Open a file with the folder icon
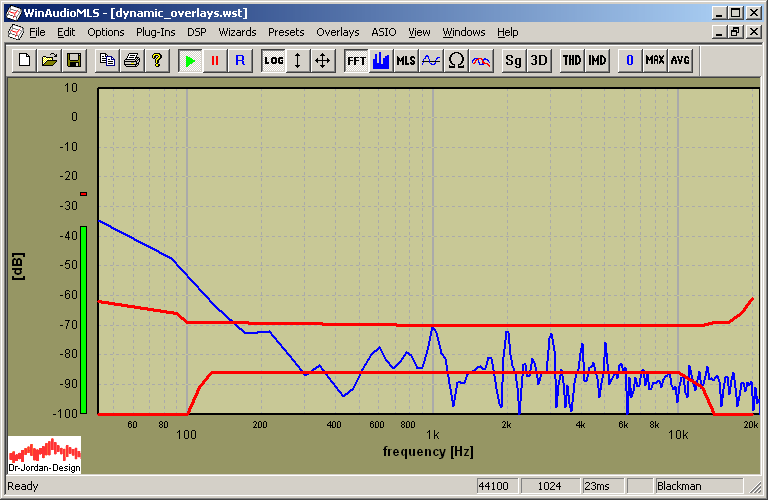This screenshot has width=768, height=500. pos(49,60)
